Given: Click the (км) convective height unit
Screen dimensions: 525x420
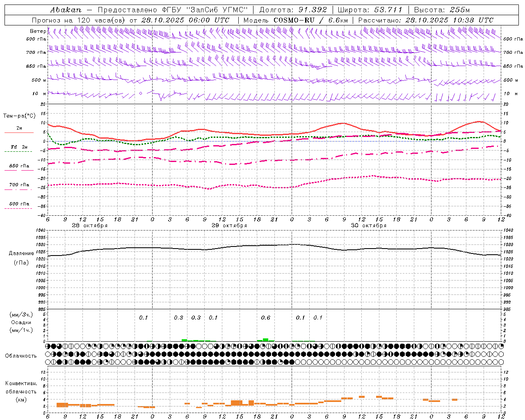Looking at the screenshot, I should click(21, 399).
